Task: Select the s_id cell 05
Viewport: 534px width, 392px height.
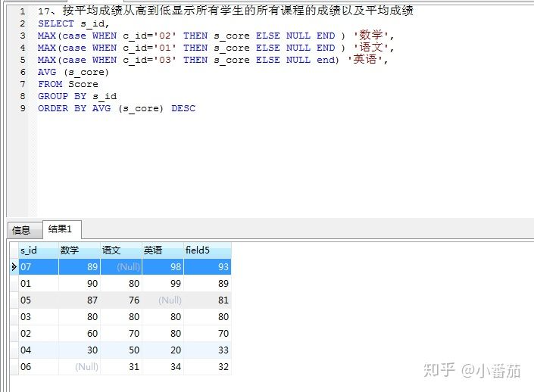Action: click(x=38, y=300)
